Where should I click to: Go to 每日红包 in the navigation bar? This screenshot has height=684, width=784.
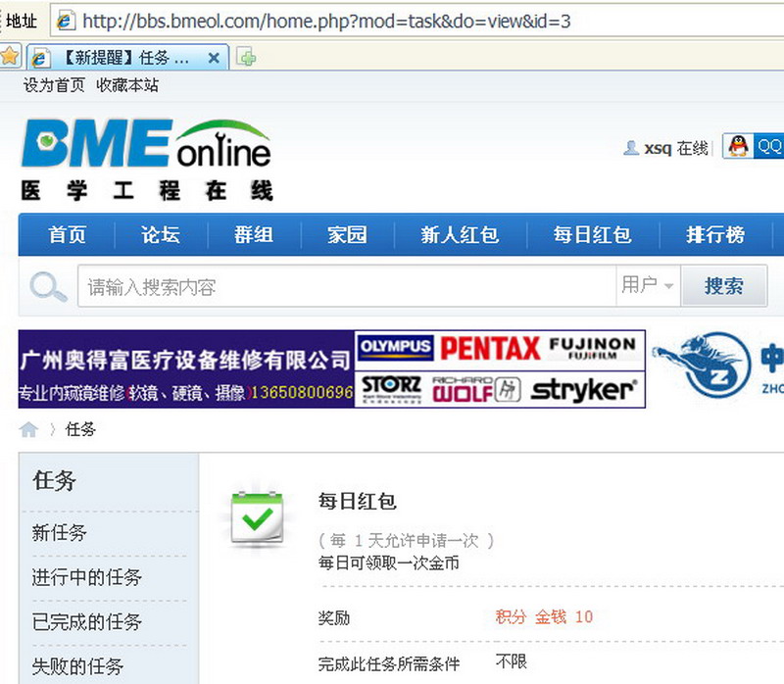[x=592, y=235]
